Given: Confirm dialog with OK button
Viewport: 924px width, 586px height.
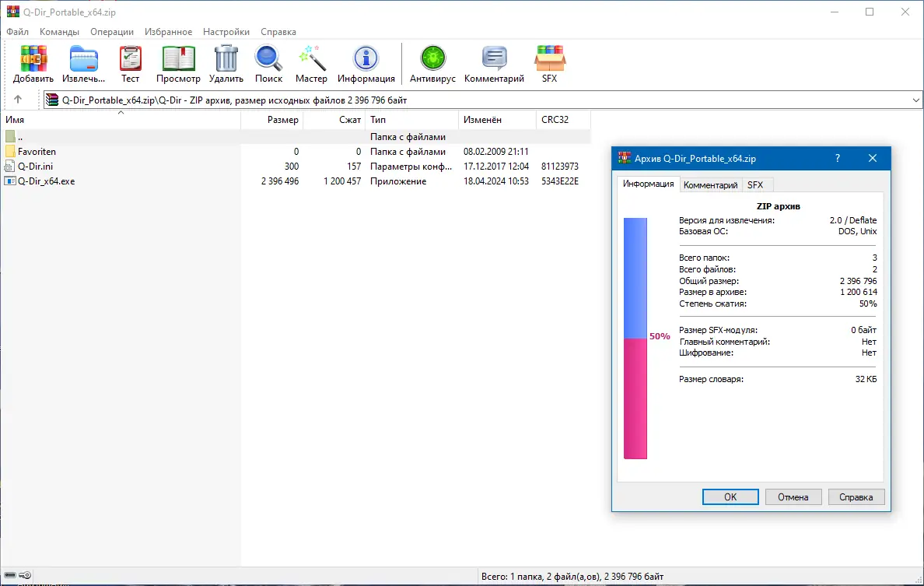Looking at the screenshot, I should pyautogui.click(x=730, y=497).
